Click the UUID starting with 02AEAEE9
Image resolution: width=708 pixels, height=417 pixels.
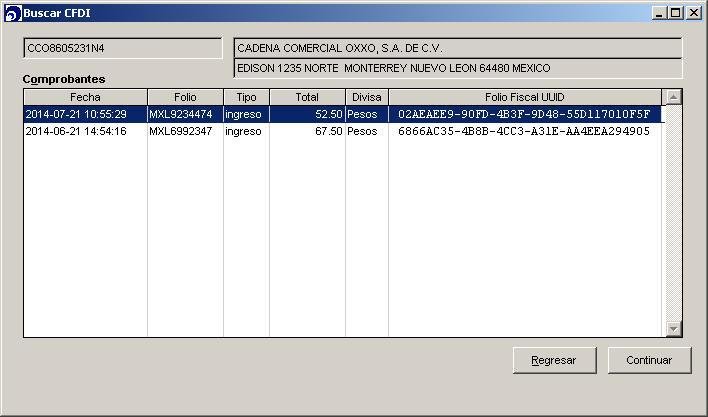pos(524,114)
